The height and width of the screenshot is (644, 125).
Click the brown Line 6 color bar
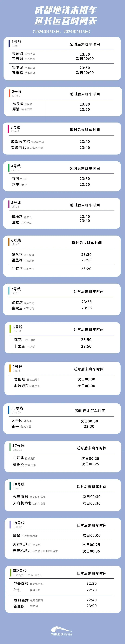[9, 242]
